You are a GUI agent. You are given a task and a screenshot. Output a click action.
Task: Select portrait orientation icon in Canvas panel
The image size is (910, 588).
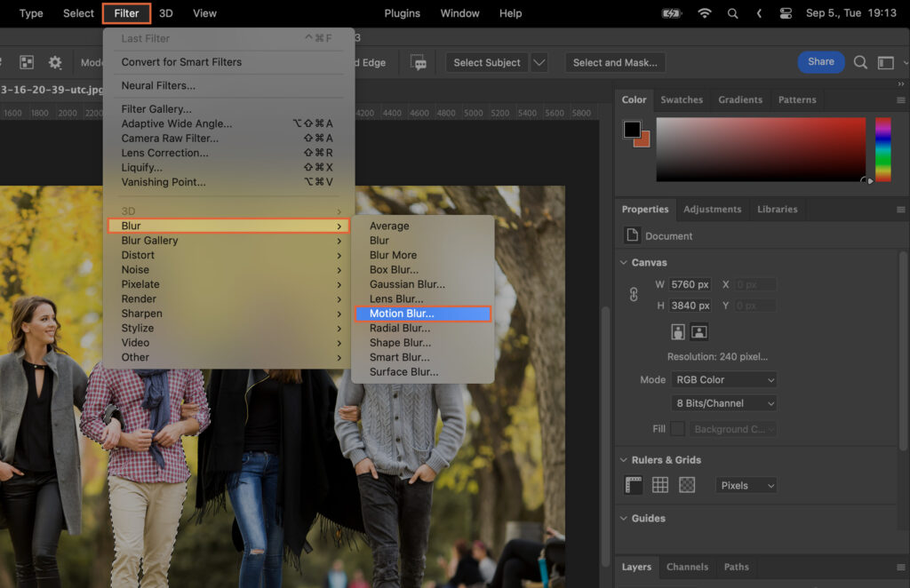677,330
